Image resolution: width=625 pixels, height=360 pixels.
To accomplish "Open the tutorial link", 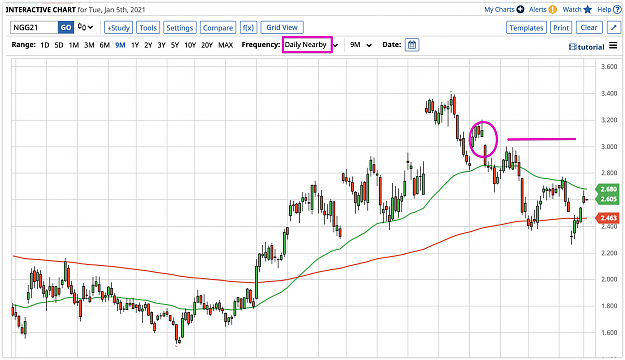I will pos(586,47).
